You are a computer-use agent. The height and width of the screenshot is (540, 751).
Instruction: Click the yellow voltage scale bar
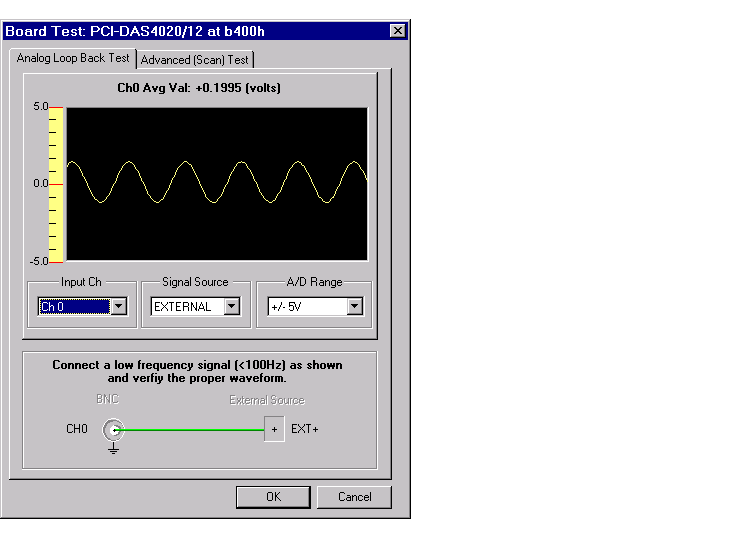click(56, 184)
